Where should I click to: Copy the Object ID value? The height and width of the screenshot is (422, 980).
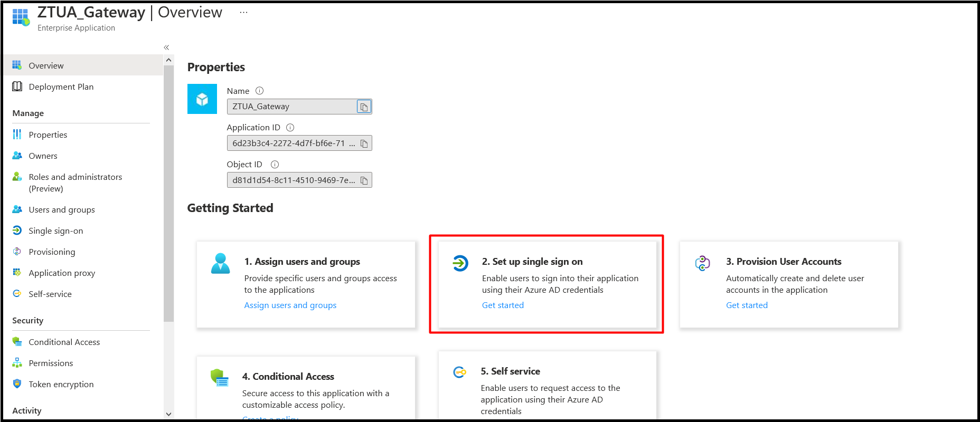coord(364,180)
